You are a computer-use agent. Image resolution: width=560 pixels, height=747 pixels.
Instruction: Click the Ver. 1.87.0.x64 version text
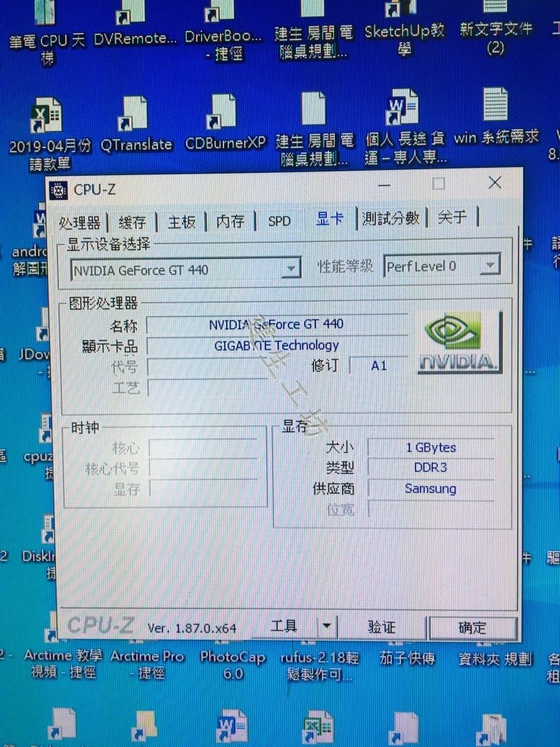pos(192,628)
